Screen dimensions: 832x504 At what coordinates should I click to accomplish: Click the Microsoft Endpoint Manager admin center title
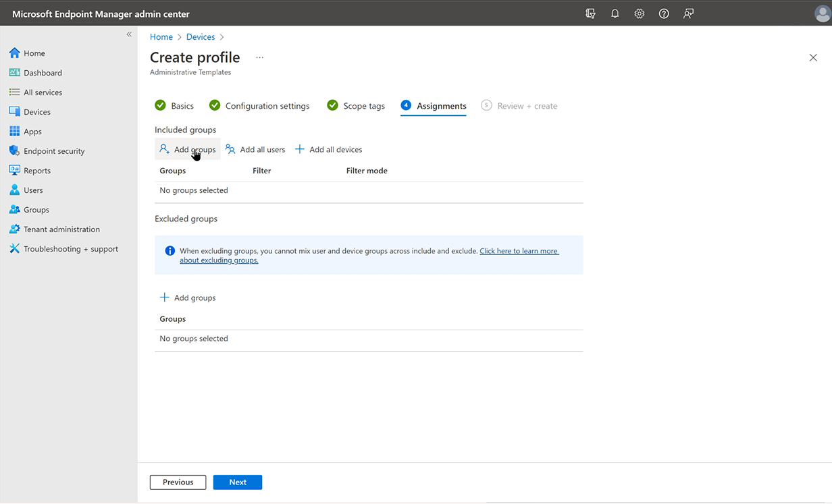[x=101, y=14]
